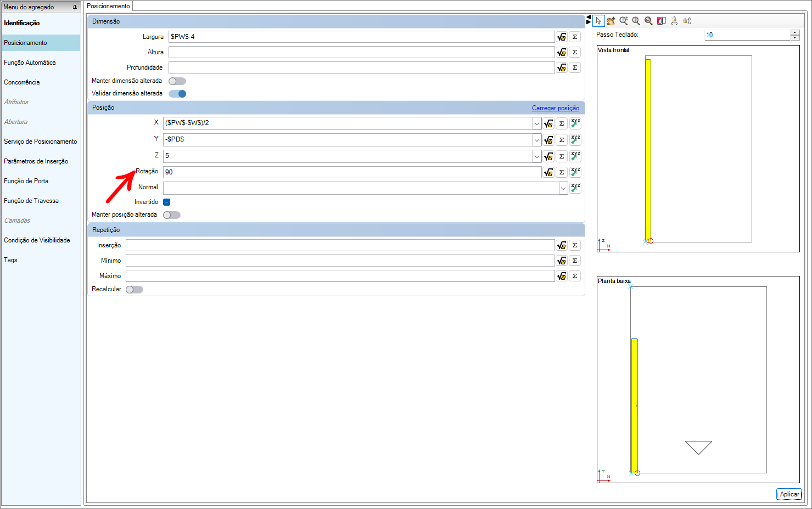Click the sigma icon for X position
The image size is (812, 509).
click(x=562, y=123)
